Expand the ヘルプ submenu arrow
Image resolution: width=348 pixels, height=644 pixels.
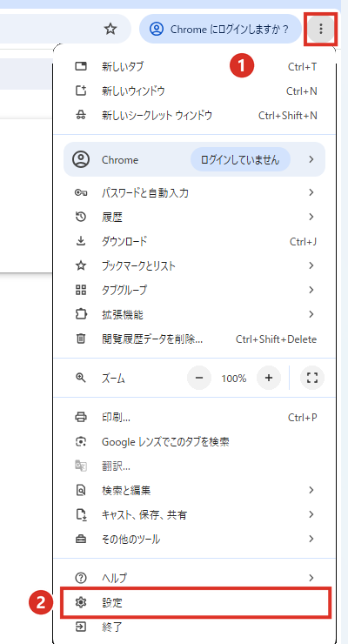coord(311,578)
